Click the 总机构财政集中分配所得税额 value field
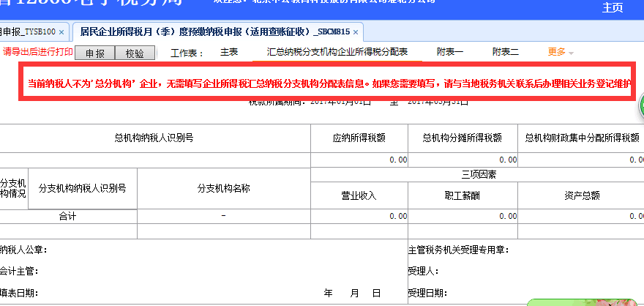This screenshot has width=644, height=306. pyautogui.click(x=580, y=159)
